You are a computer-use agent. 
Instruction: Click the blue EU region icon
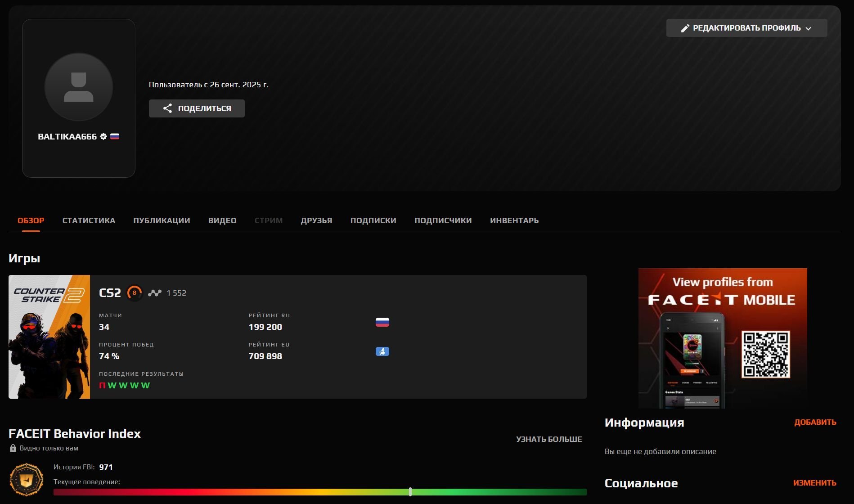pos(382,351)
